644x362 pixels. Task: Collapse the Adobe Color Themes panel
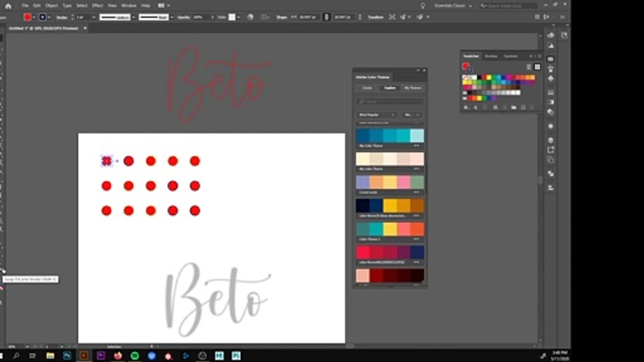418,70
